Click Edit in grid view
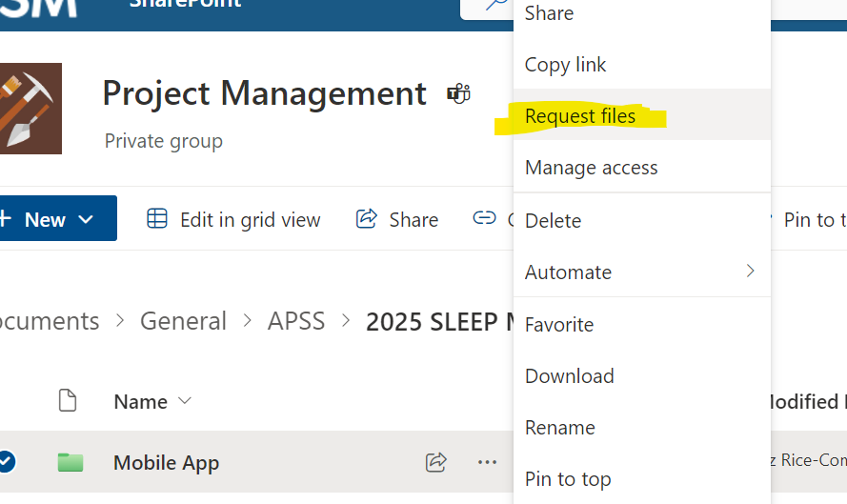Screen dimensions: 847x504 233,219
